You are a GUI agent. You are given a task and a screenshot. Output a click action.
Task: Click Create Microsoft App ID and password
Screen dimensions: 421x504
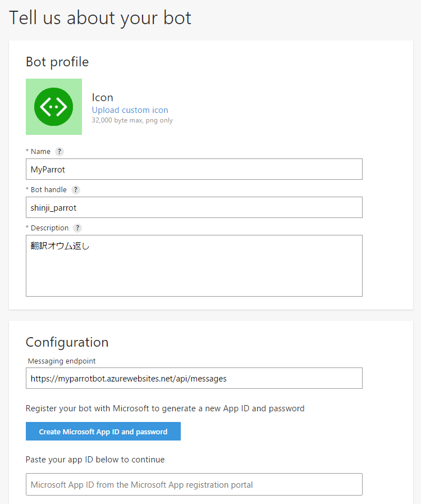[x=103, y=432]
